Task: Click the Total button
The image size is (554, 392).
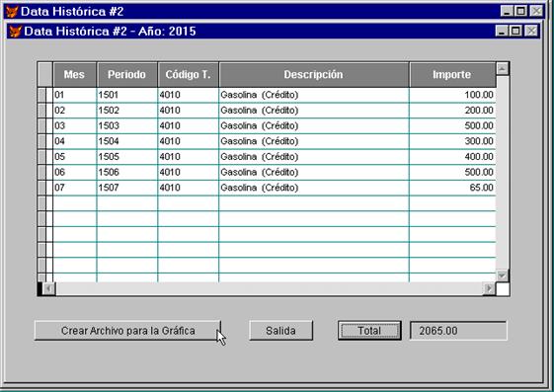Action: (369, 331)
